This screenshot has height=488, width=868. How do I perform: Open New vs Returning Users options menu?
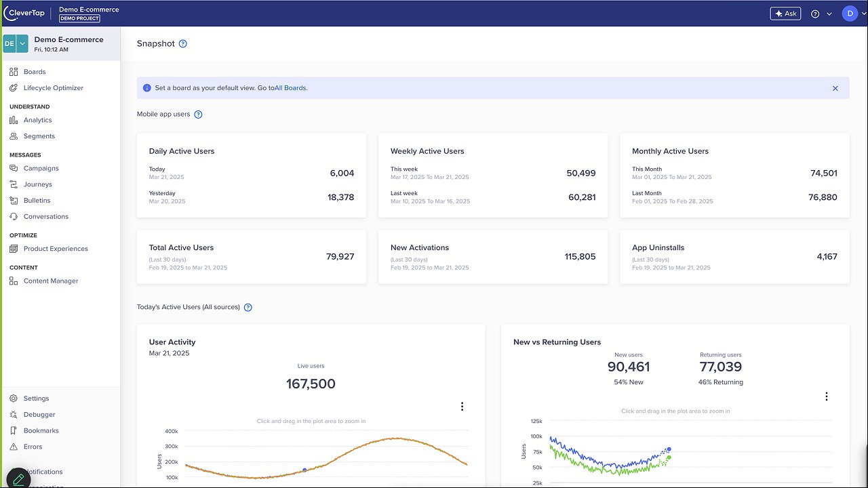826,396
